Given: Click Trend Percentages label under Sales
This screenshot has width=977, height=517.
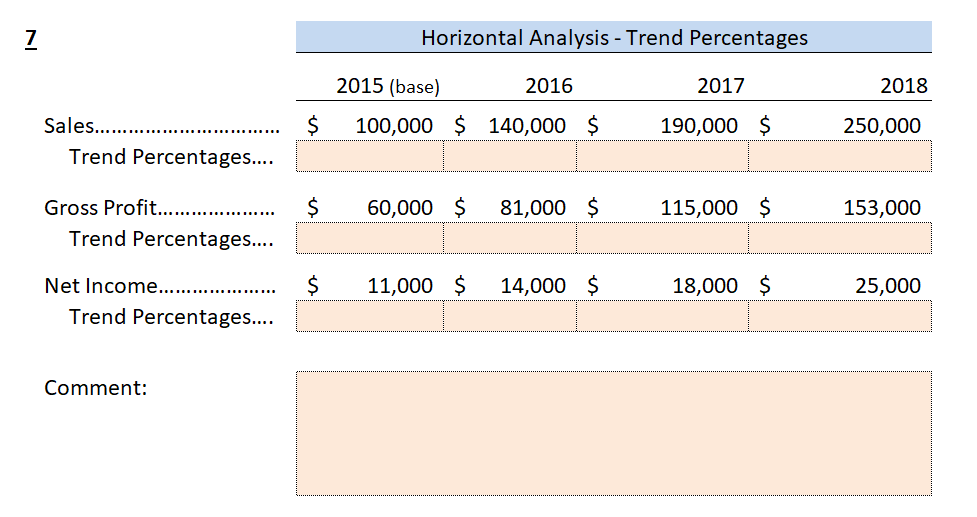Looking at the screenshot, I should pos(171,157).
